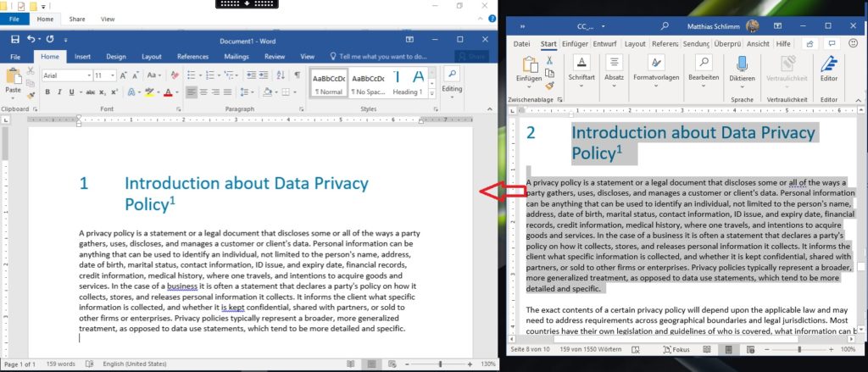Click Share button in Document1 Word
This screenshot has width=868, height=372.
pyautogui.click(x=471, y=57)
